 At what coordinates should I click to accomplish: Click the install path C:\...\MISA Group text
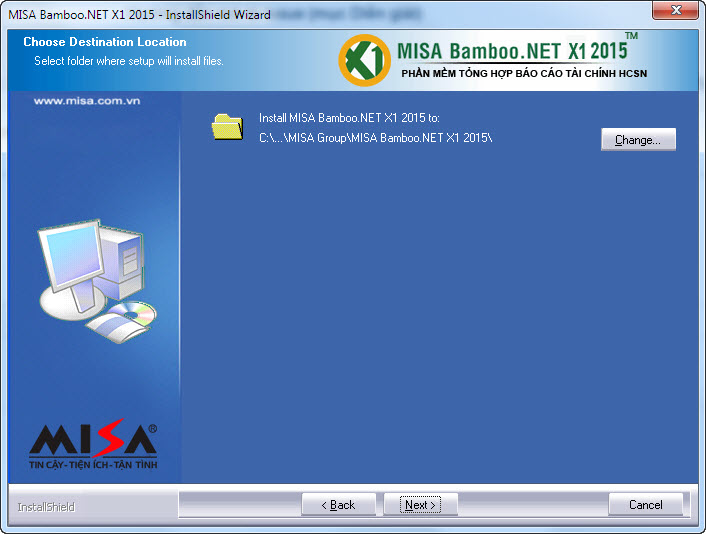(x=376, y=138)
